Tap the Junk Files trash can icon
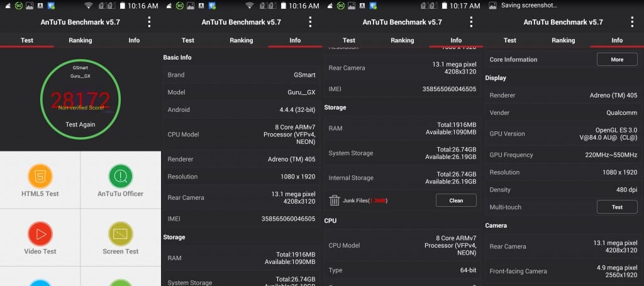 point(335,201)
